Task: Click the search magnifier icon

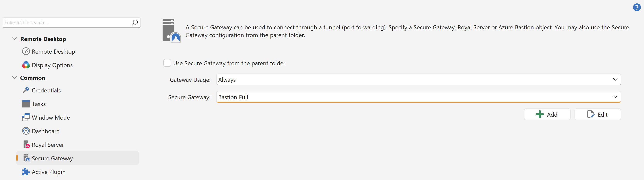Action: point(135,23)
